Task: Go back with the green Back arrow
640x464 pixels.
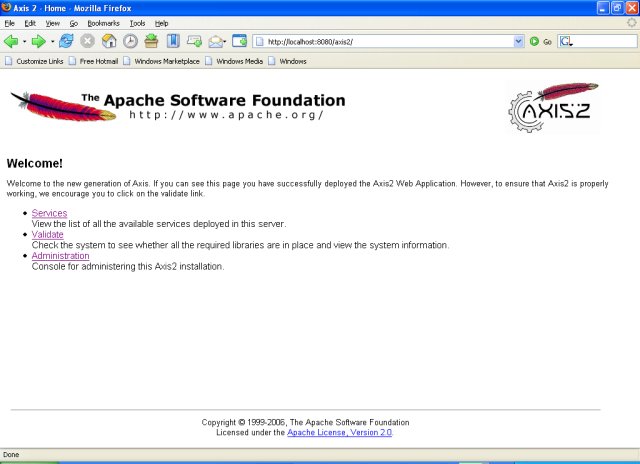Action: pyautogui.click(x=11, y=41)
